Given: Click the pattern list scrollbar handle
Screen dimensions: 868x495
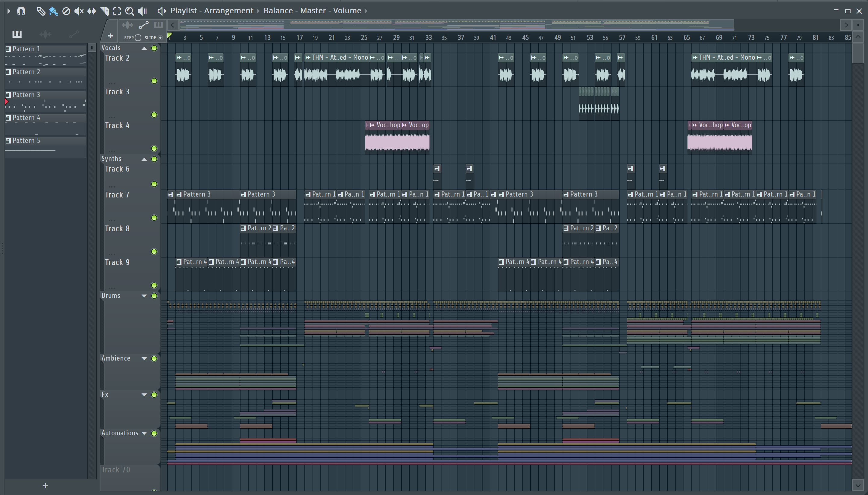Looking at the screenshot, I should point(92,48).
